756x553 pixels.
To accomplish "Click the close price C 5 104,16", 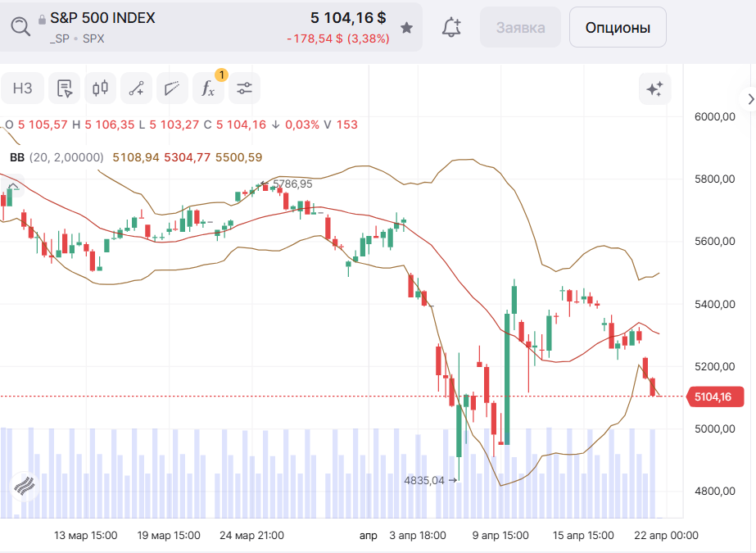I will (x=235, y=125).
